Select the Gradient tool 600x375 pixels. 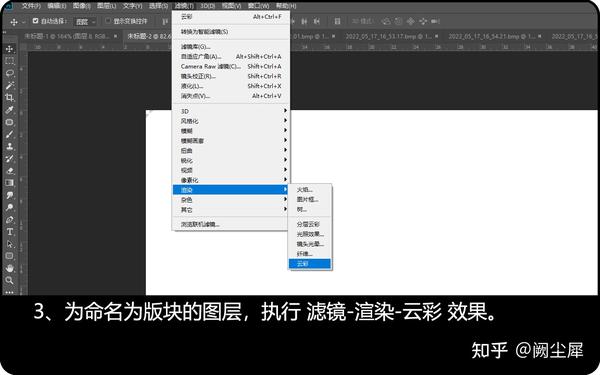[10, 183]
